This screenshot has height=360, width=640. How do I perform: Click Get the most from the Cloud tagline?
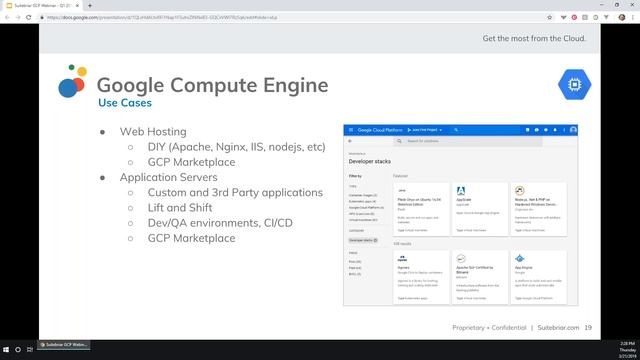(534, 38)
